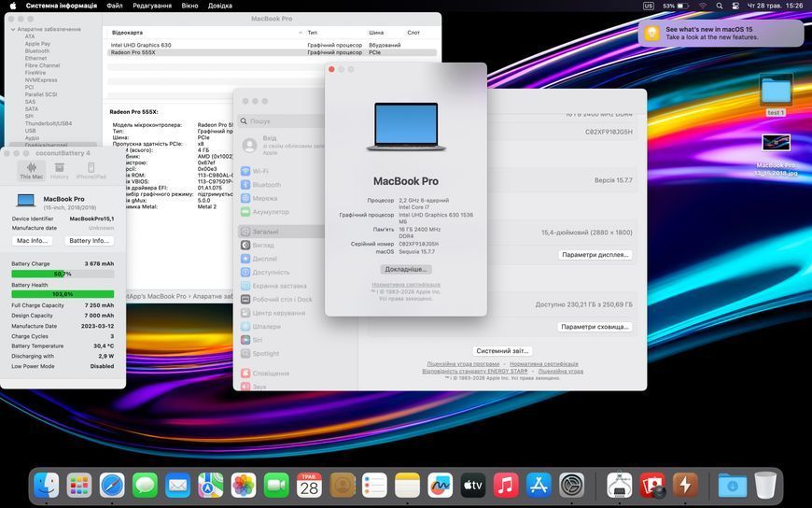
Task: Switch to iPhone/iPad tab in coconutBattery
Action: [91, 171]
